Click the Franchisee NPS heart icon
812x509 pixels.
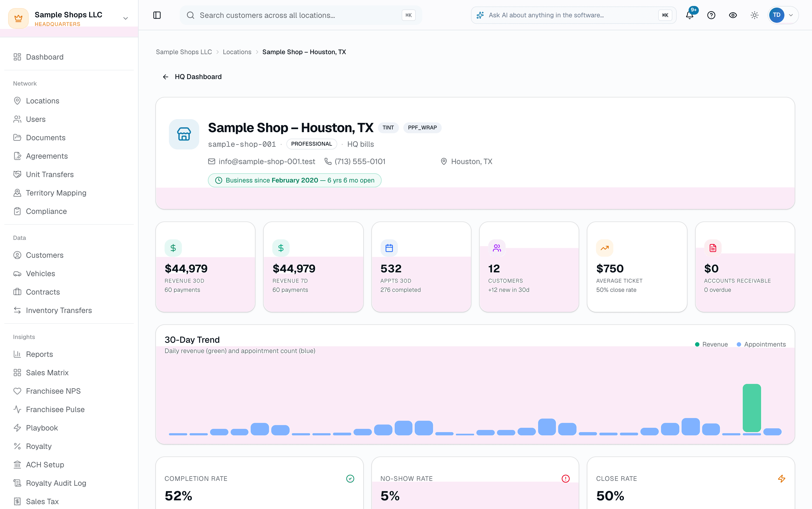(17, 391)
